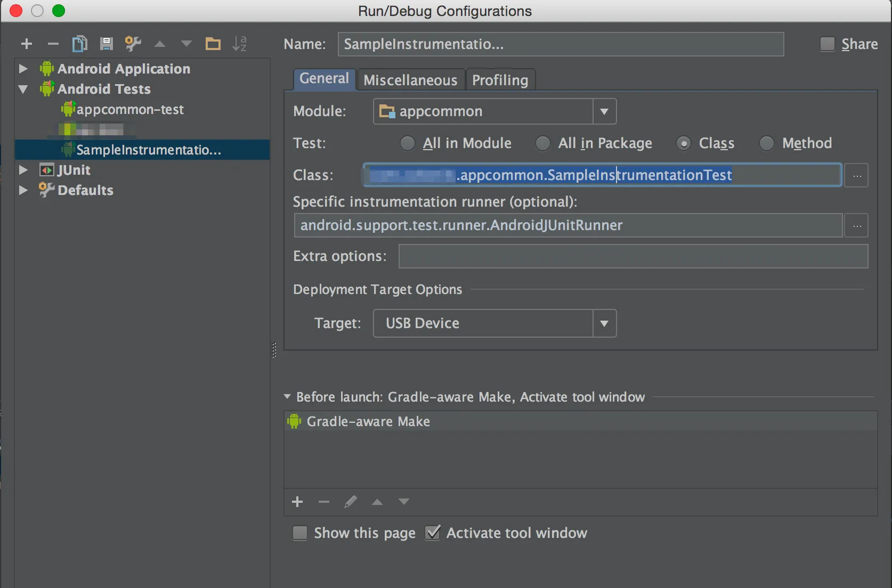Click the add new configuration plus icon
The height and width of the screenshot is (588, 892).
click(x=27, y=44)
